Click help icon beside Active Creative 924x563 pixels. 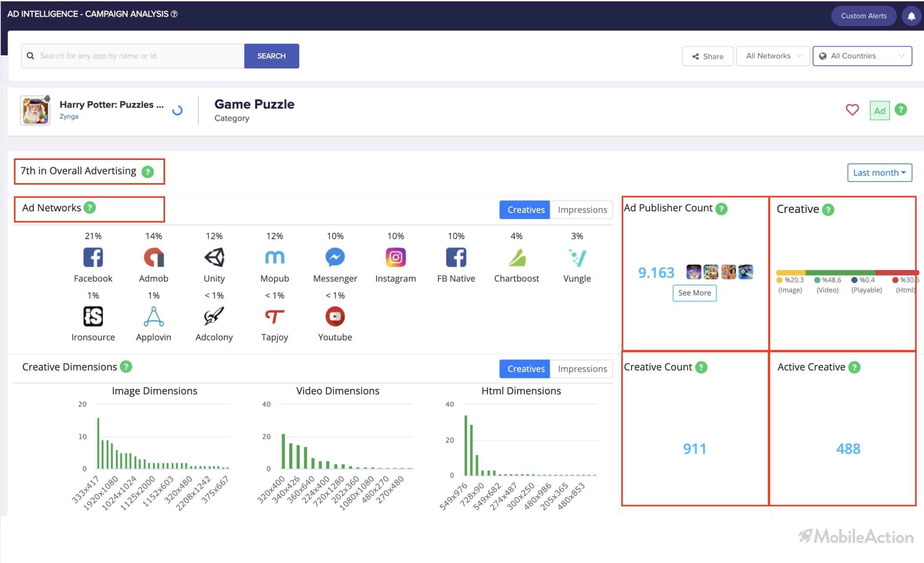pos(854,367)
